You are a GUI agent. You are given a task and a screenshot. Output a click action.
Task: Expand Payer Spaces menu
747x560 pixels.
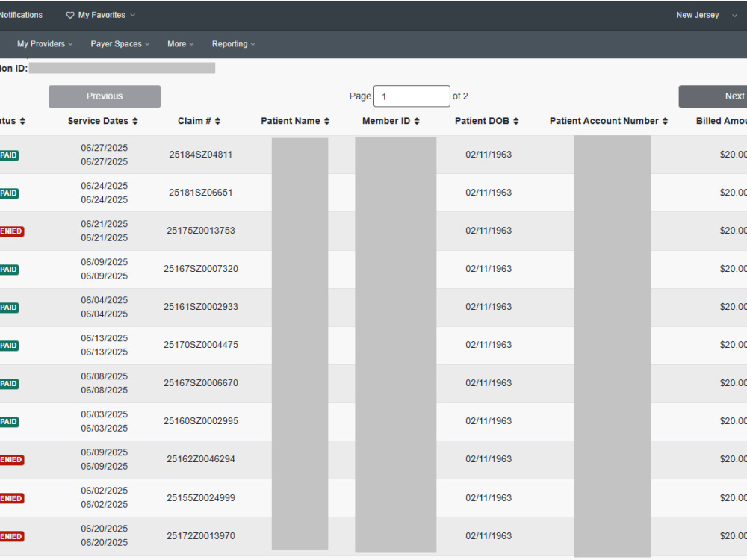pos(120,44)
